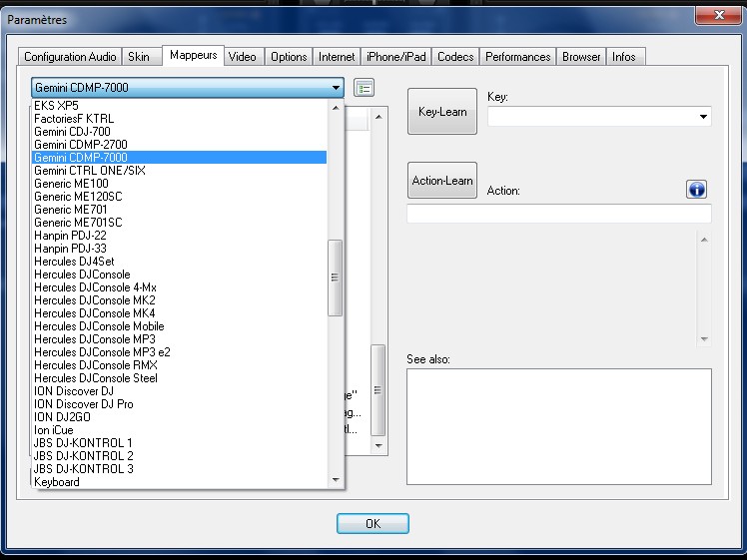Pick JBS DJ-KONTROL 1
747x560 pixels.
point(179,443)
